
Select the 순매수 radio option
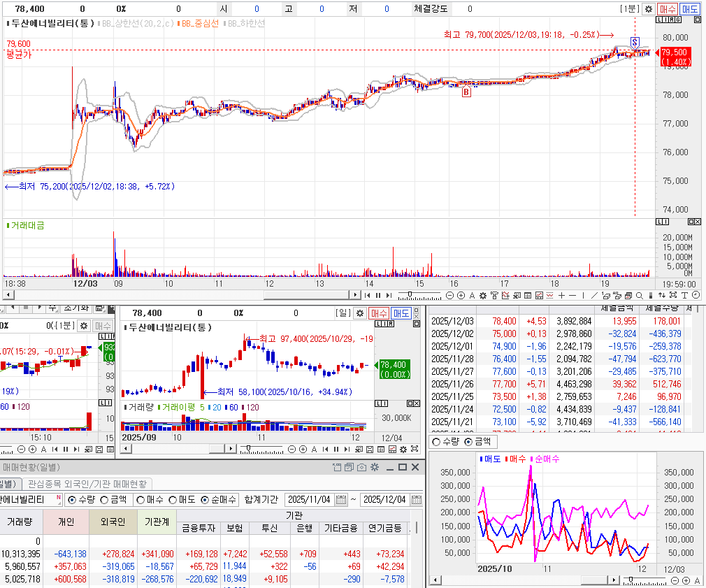click(x=205, y=500)
